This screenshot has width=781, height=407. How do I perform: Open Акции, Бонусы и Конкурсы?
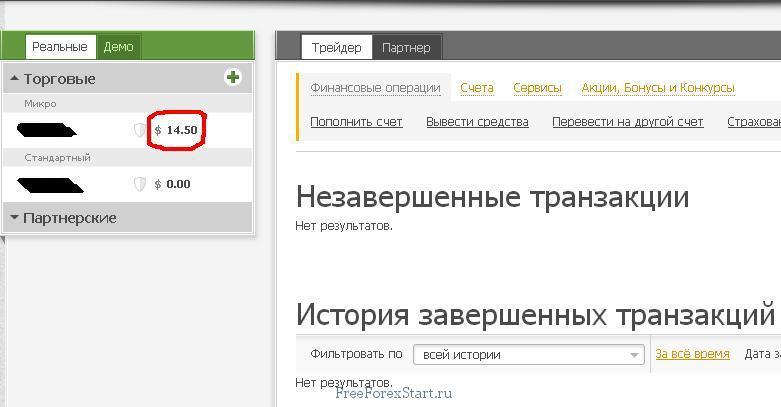[x=658, y=87]
